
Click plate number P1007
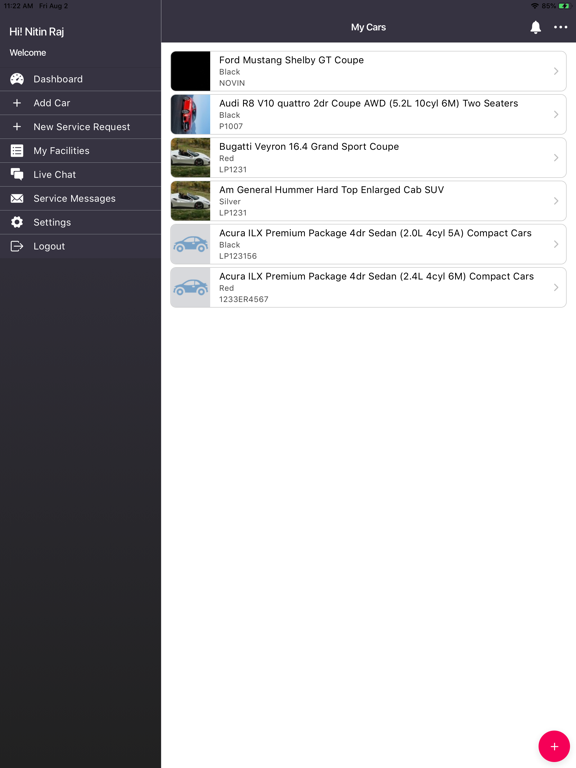tap(231, 126)
